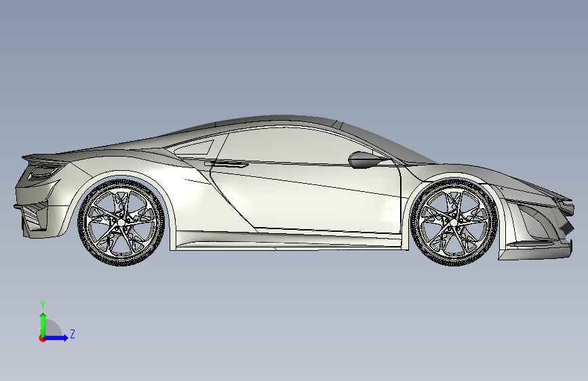Click the red origin dot of the axis triad
Image resolution: width=588 pixels, height=381 pixels.
click(41, 338)
